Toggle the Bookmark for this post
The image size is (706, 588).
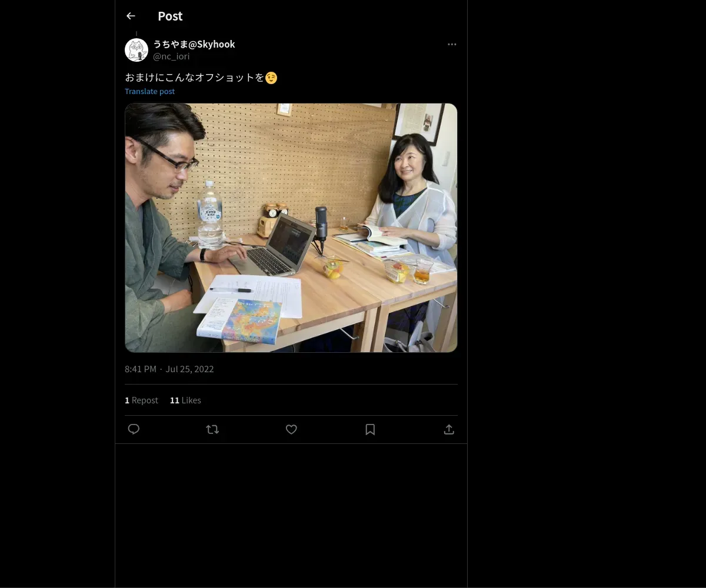click(x=370, y=429)
